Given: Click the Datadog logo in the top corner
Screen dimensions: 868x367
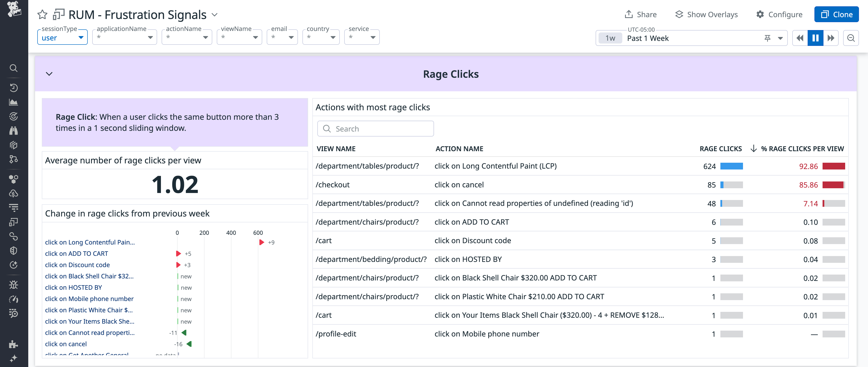Looking at the screenshot, I should tap(14, 9).
